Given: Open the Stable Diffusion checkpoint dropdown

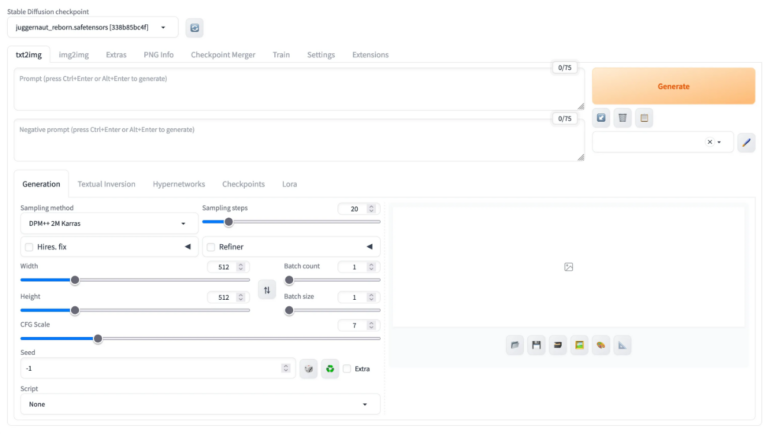Looking at the screenshot, I should [x=97, y=28].
